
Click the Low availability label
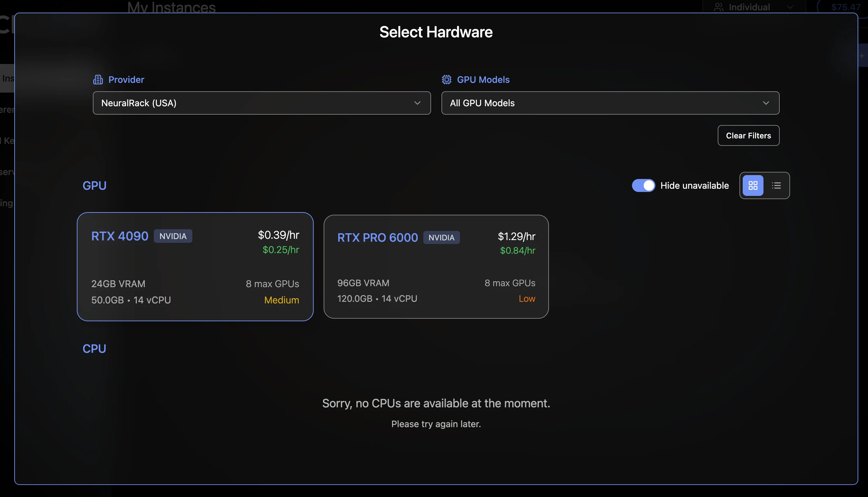[527, 298]
